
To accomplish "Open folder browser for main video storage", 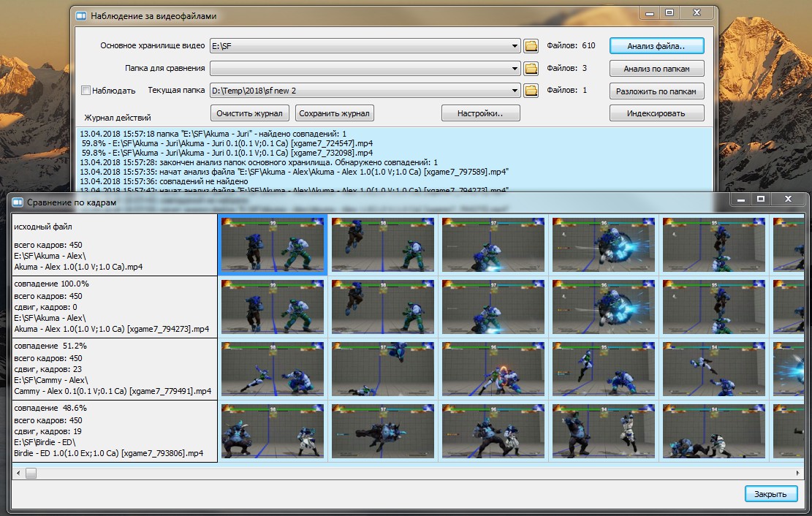I will tap(531, 45).
